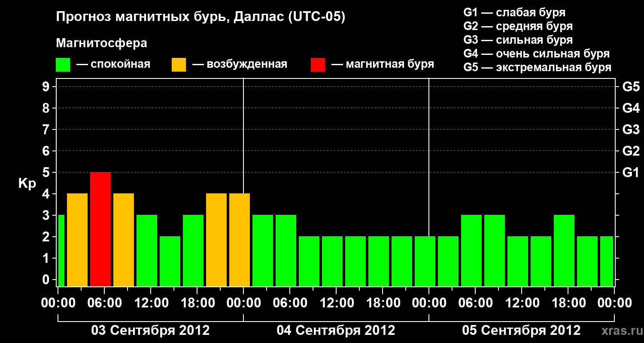
Task: Click the green 'спокойная' legend swatch
Action: point(63,65)
